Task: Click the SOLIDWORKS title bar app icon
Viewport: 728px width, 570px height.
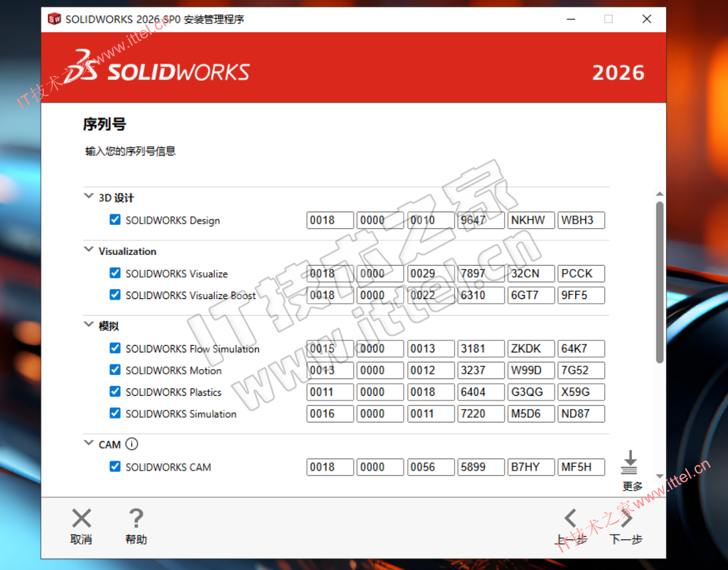Action: (54, 19)
